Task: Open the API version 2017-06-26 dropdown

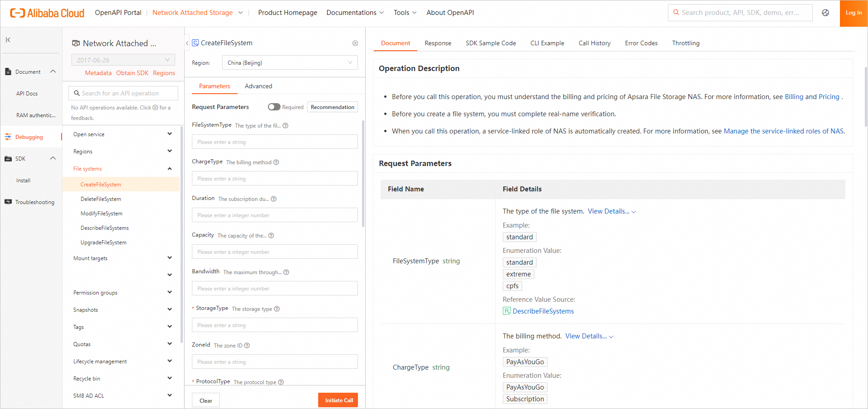Action: click(x=123, y=60)
